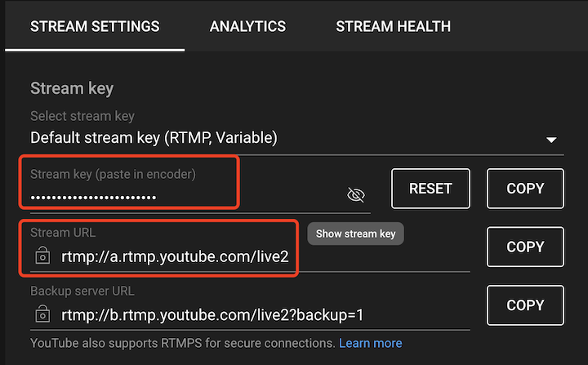
Task: Click the Select stream key label
Action: [x=82, y=116]
